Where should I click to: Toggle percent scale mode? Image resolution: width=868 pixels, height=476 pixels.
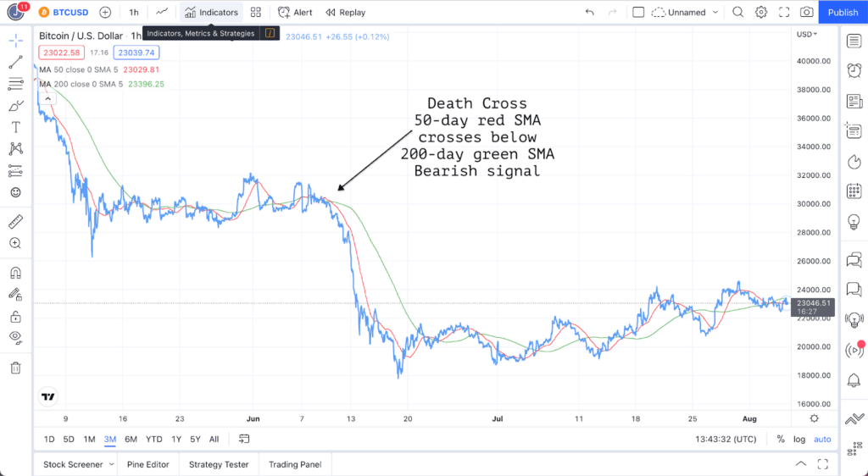(781, 439)
